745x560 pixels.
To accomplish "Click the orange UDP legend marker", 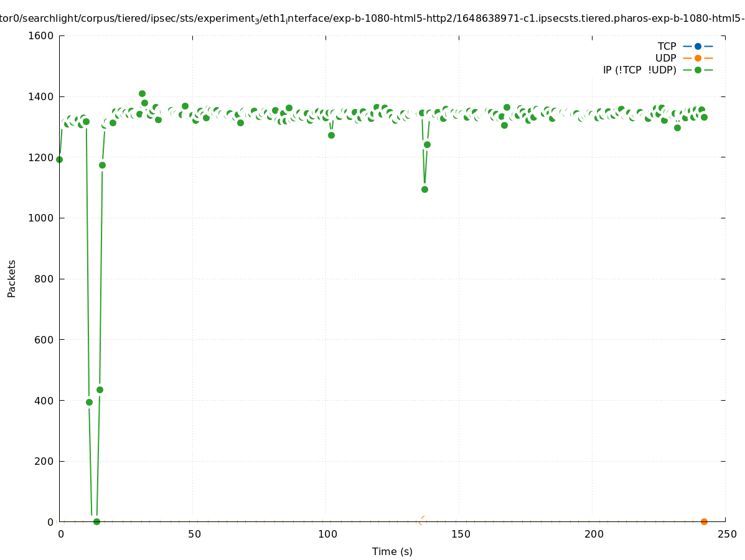I will 698,58.
